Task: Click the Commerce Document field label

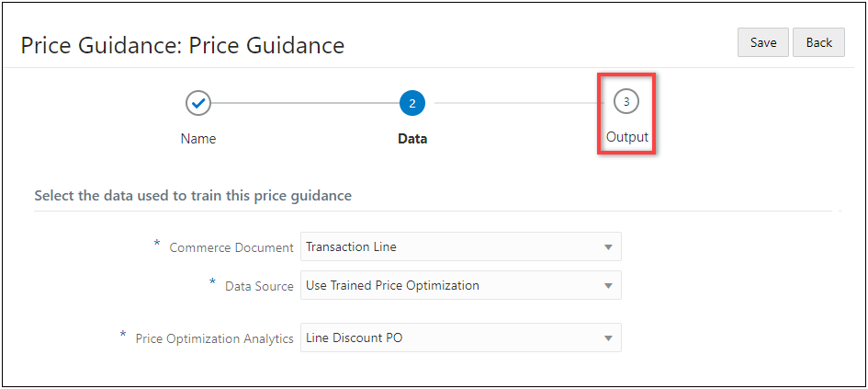Action: 231,247
